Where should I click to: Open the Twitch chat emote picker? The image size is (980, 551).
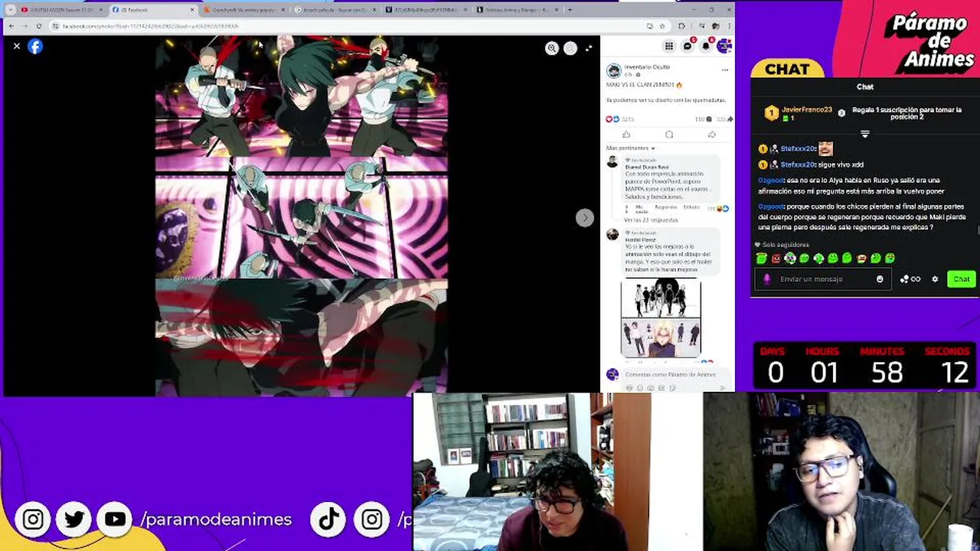pyautogui.click(x=880, y=279)
